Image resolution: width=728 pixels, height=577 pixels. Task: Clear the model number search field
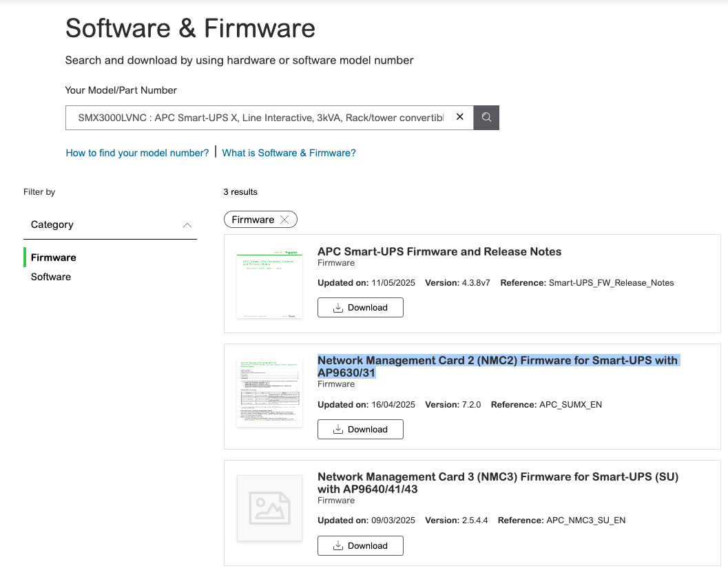[459, 117]
